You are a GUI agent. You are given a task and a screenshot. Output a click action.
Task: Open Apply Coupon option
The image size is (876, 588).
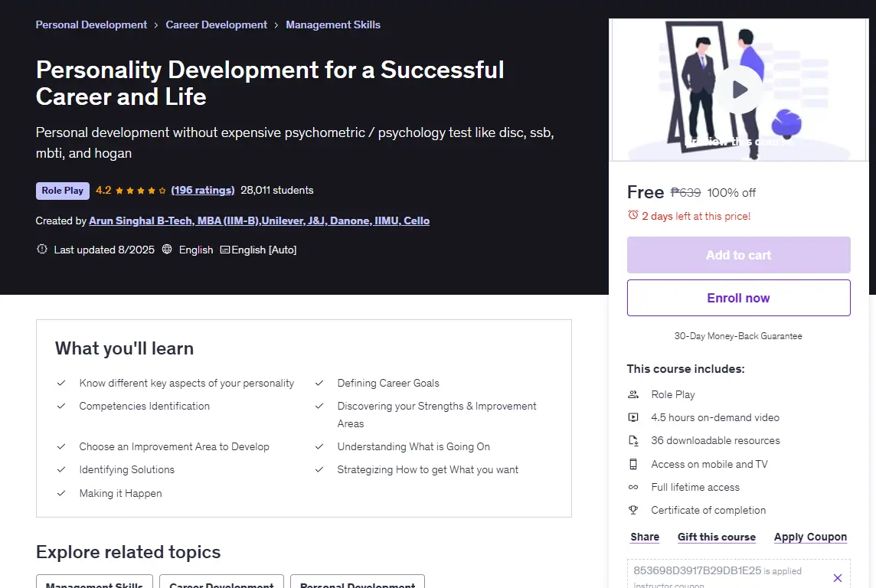(810, 537)
